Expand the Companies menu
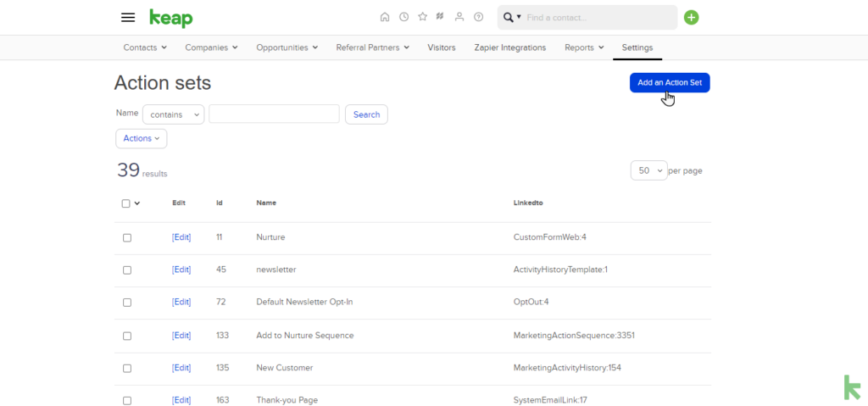 (x=211, y=47)
